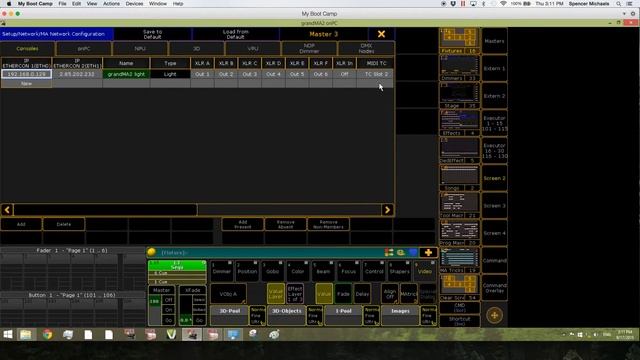Switch to the NPU tab
The width and height of the screenshot is (640, 360).
coord(140,49)
